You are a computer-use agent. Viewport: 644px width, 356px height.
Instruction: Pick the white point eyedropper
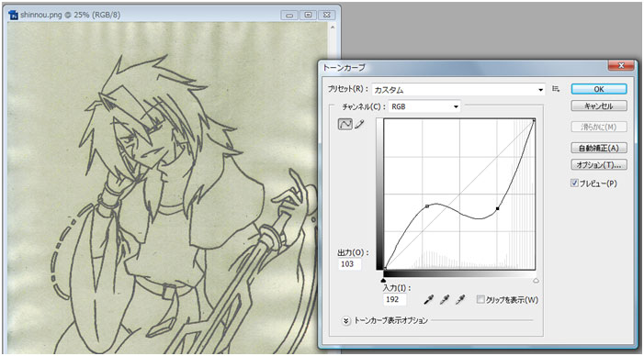click(x=460, y=300)
